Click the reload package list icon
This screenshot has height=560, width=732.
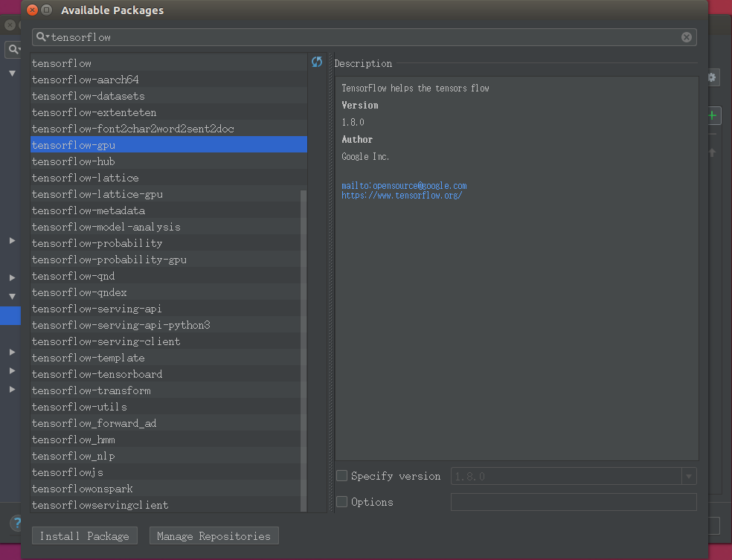(x=317, y=62)
